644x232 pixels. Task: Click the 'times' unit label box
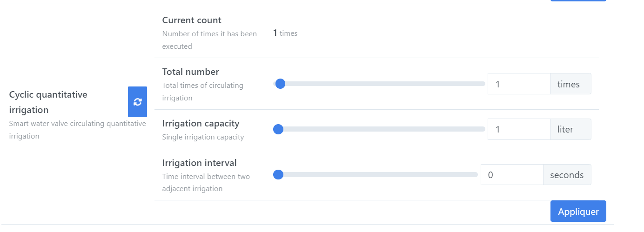(570, 84)
